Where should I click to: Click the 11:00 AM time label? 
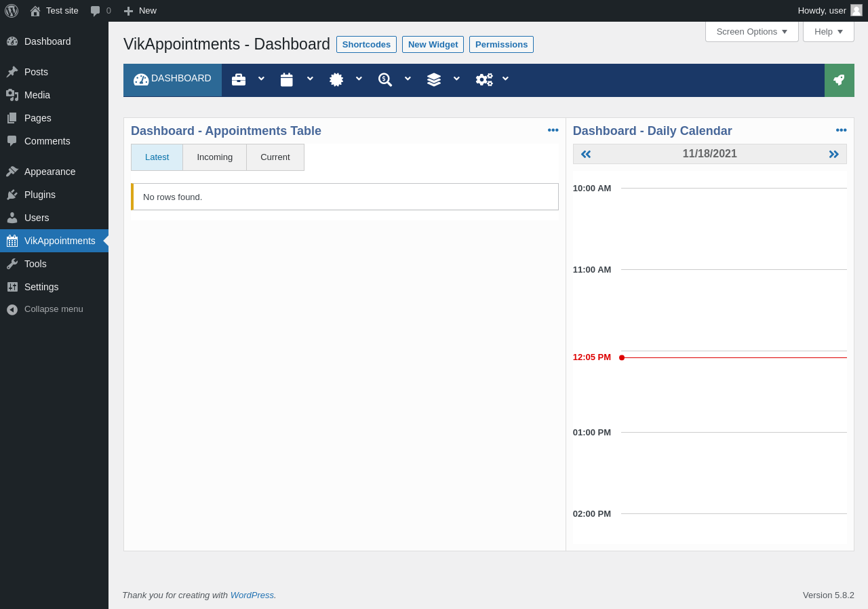(x=592, y=270)
